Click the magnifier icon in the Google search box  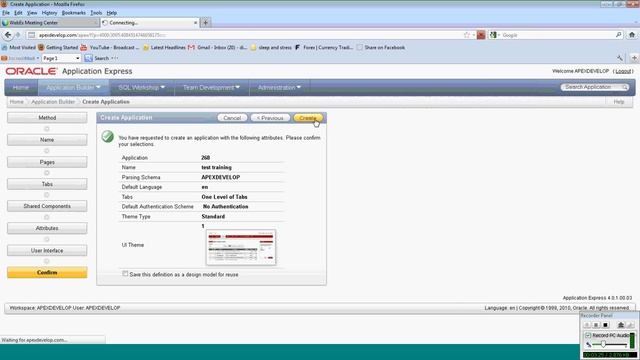(x=618, y=35)
